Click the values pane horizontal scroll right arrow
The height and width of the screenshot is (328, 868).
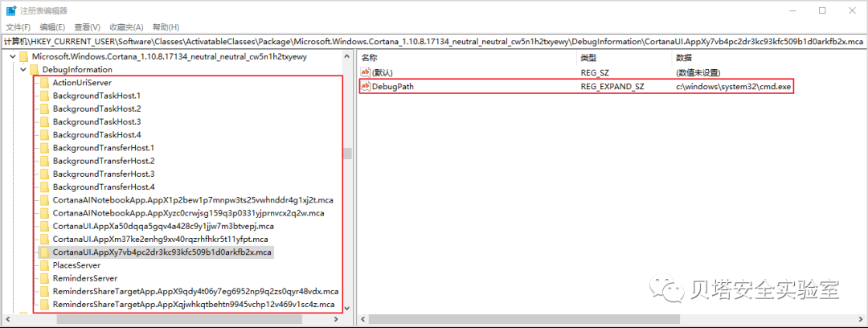861,320
